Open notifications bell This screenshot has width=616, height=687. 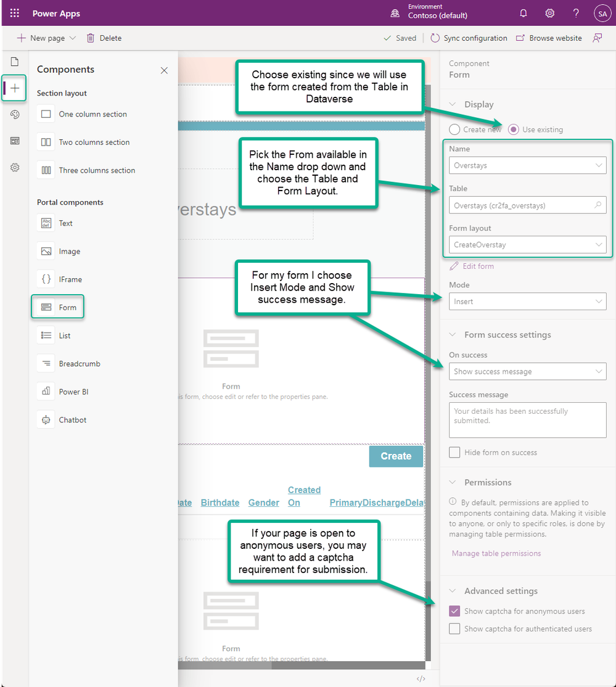tap(523, 13)
